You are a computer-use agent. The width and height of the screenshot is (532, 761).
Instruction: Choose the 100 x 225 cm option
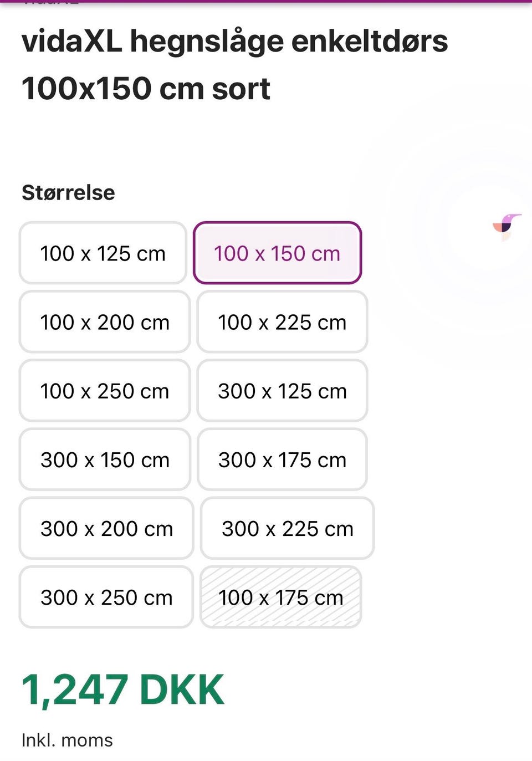point(282,322)
